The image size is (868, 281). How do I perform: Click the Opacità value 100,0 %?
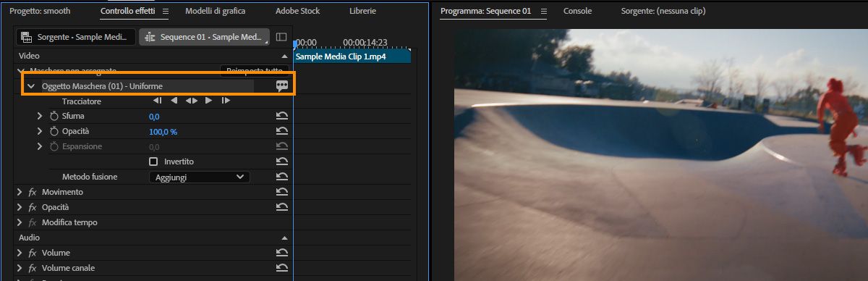163,131
